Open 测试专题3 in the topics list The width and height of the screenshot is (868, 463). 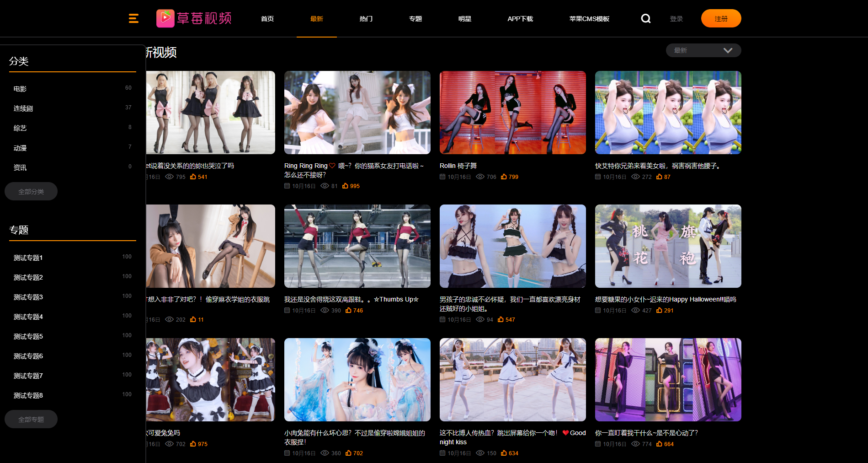(x=28, y=297)
